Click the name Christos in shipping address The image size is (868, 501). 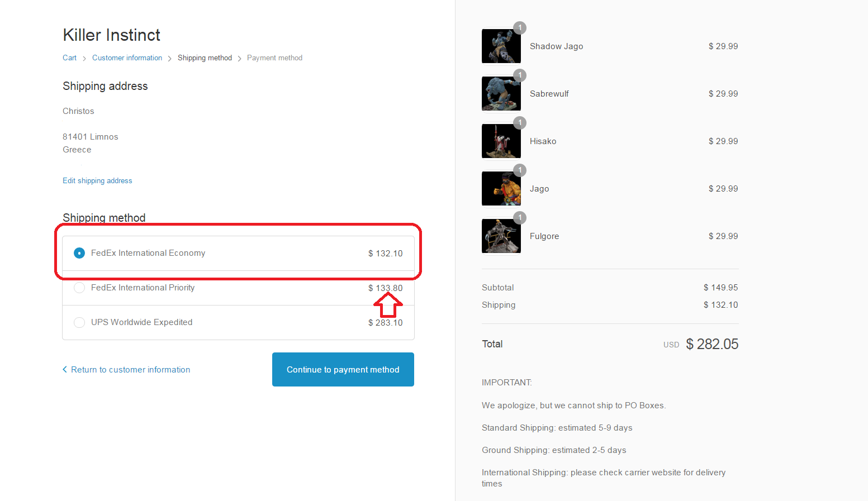pos(78,111)
